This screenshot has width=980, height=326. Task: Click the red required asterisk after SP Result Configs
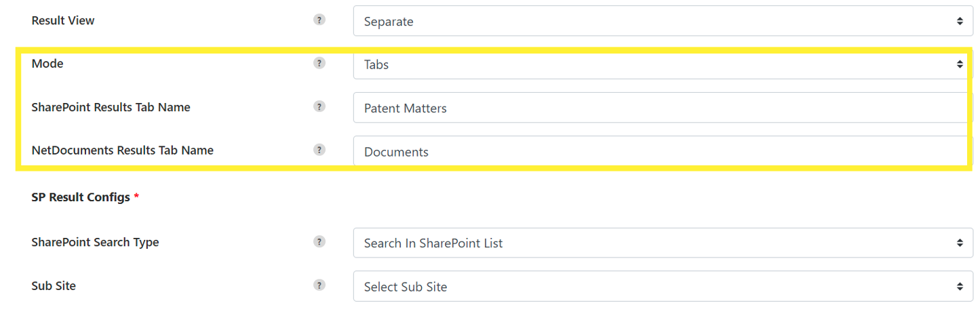point(136,197)
